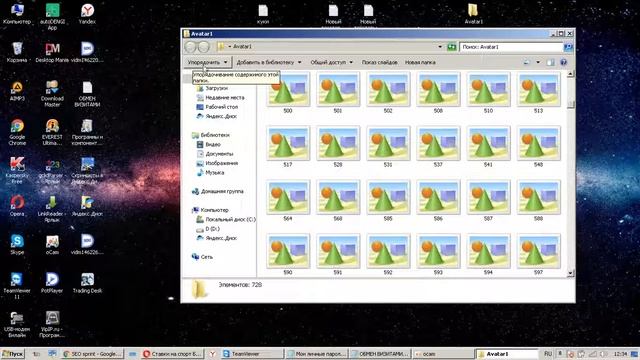This screenshot has height=360, width=640.
Task: Click the Avatar1 folder path in address bar
Action: pyautogui.click(x=242, y=47)
